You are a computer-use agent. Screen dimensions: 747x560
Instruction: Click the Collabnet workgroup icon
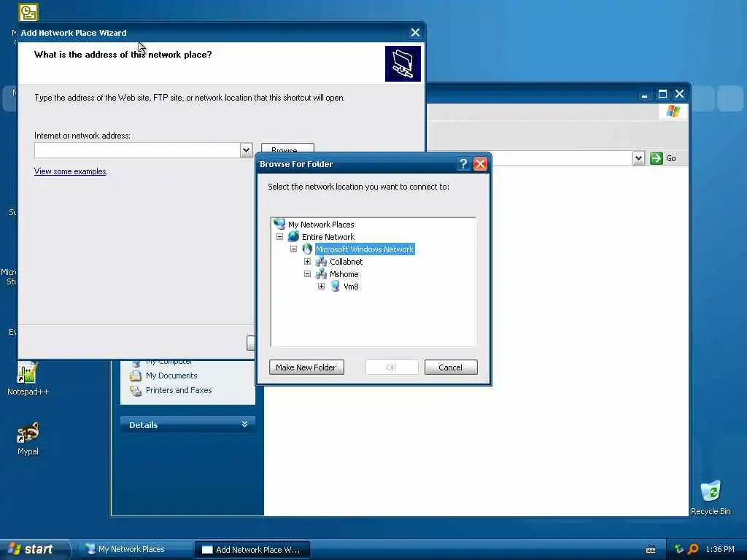click(321, 262)
